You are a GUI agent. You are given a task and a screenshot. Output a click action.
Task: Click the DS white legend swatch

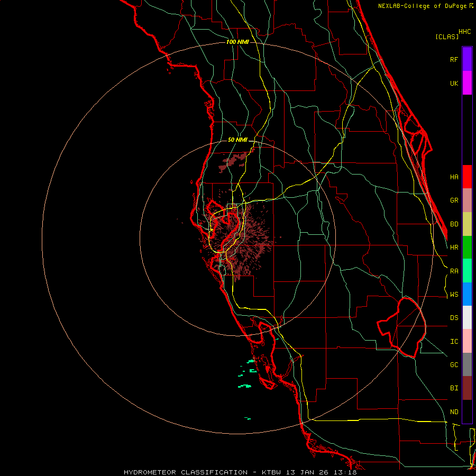tap(467, 317)
